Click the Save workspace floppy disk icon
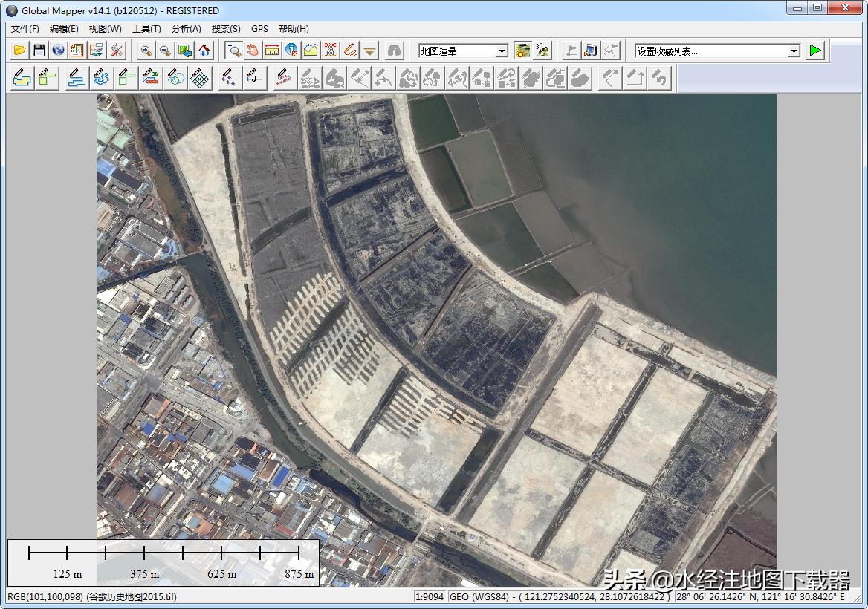Viewport: 868px width, 609px height. coord(39,51)
